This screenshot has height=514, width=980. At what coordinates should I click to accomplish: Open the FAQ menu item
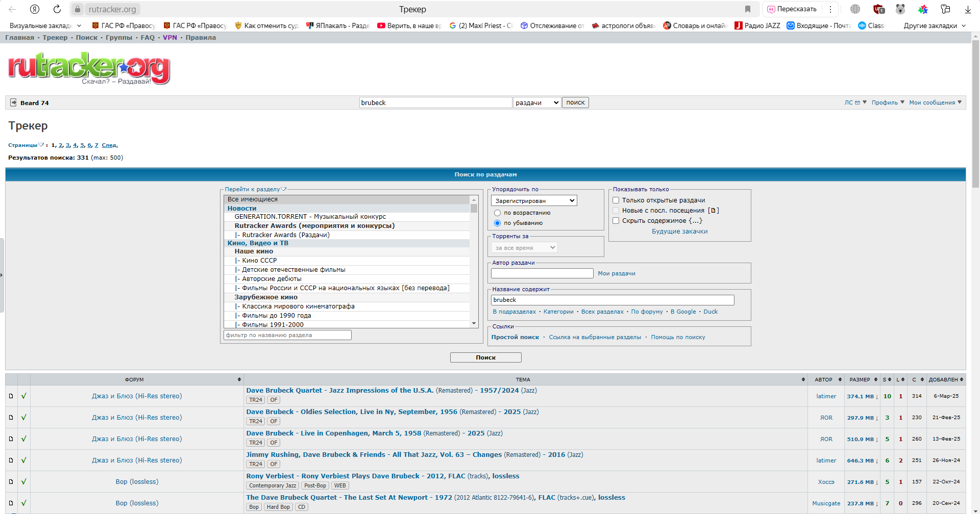pos(148,38)
